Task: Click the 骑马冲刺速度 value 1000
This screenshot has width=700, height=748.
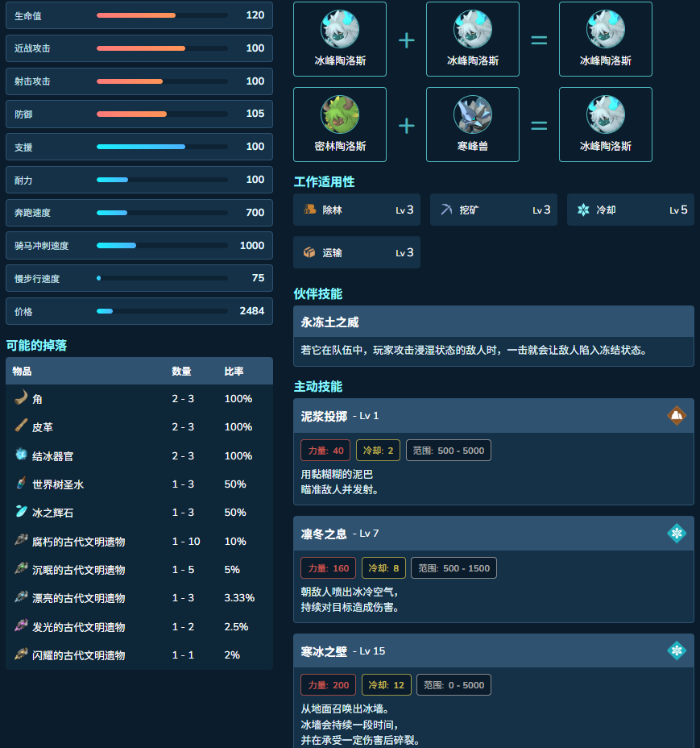Action: pos(252,245)
